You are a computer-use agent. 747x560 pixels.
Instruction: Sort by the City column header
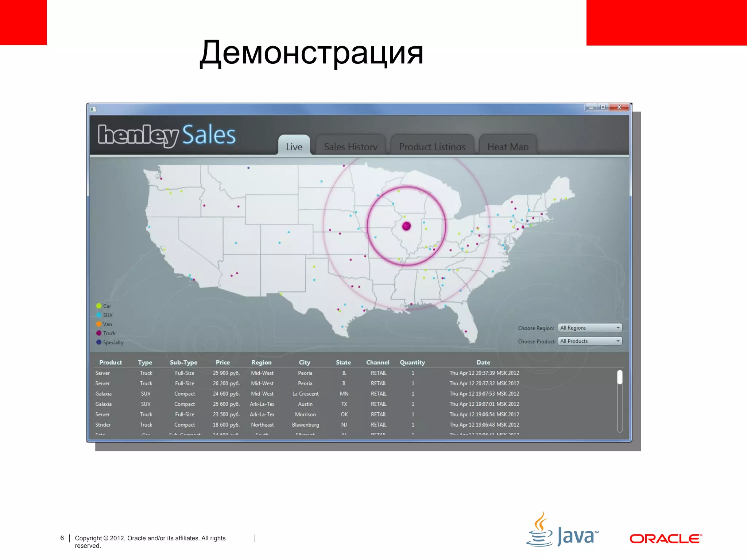pos(305,362)
